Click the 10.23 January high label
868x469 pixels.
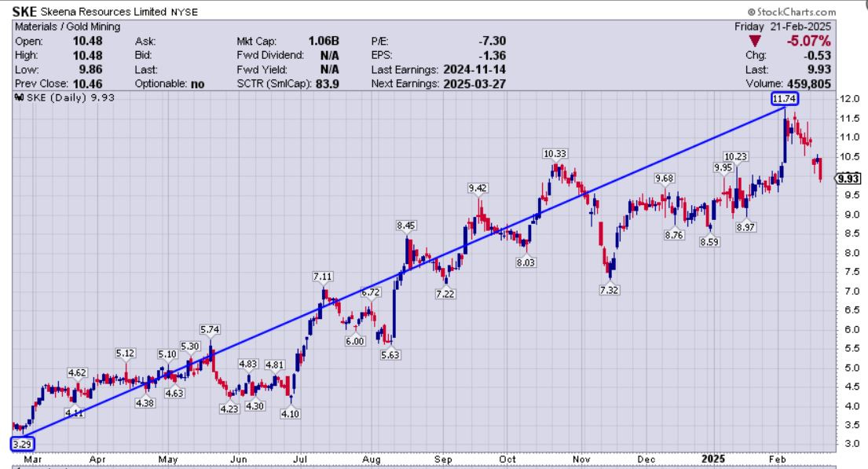coord(736,156)
